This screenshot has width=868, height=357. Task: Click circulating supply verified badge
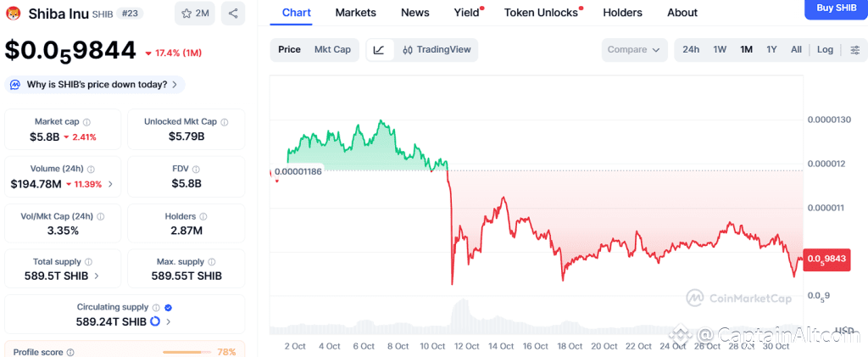click(168, 308)
